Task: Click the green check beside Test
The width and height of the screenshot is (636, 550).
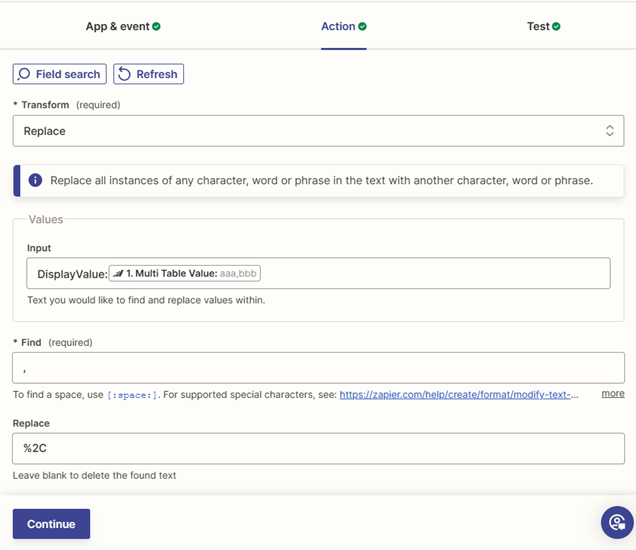Action: 556,26
